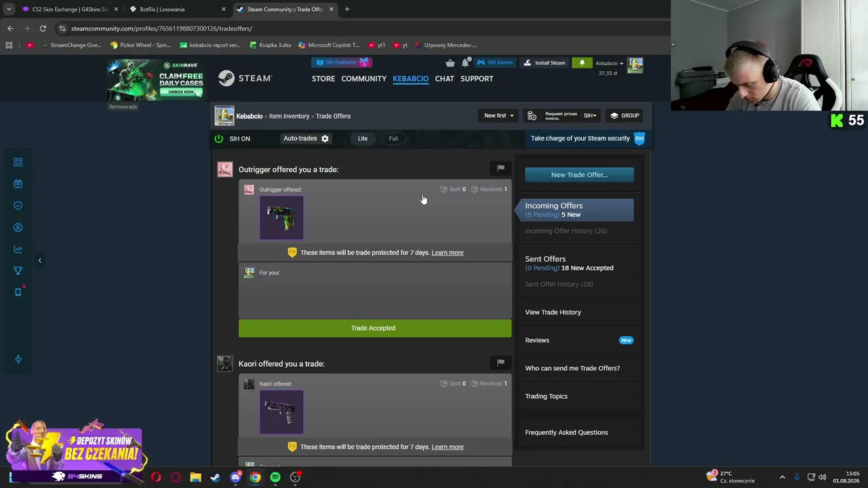Screen dimensions: 868x488
Task: Click Take charge of your Steam security banner
Action: [587, 138]
